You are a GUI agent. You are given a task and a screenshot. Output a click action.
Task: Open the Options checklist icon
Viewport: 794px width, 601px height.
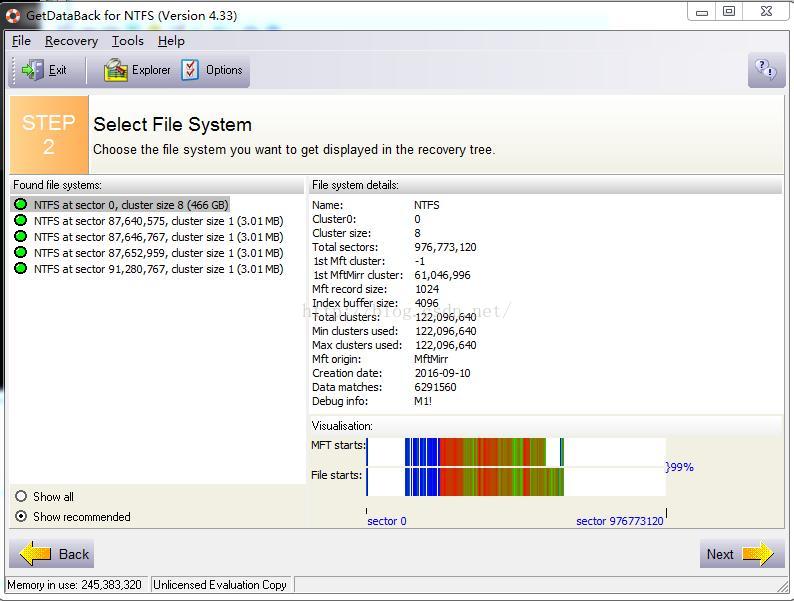coord(190,70)
